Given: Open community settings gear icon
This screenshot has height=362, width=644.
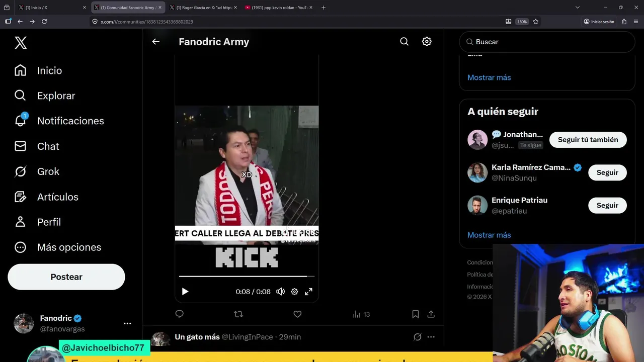Looking at the screenshot, I should [x=427, y=42].
